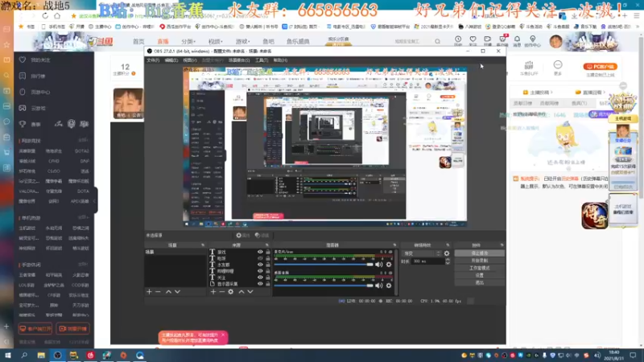This screenshot has width=644, height=362.
Task: Open OBS 设置 button in controls
Action: [479, 275]
